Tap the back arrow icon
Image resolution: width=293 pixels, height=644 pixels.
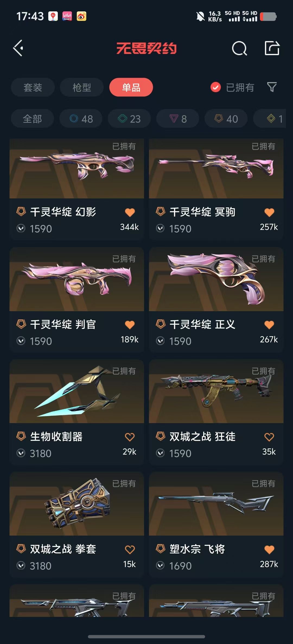tap(18, 48)
